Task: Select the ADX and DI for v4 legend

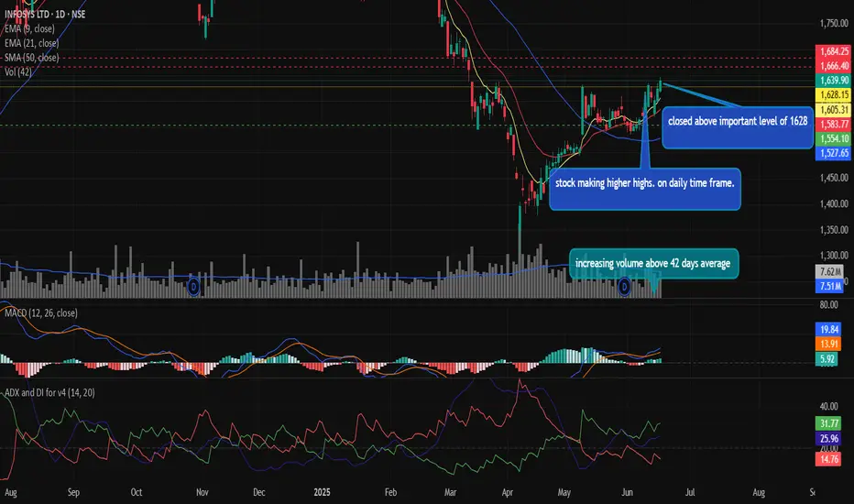Action: pyautogui.click(x=49, y=392)
